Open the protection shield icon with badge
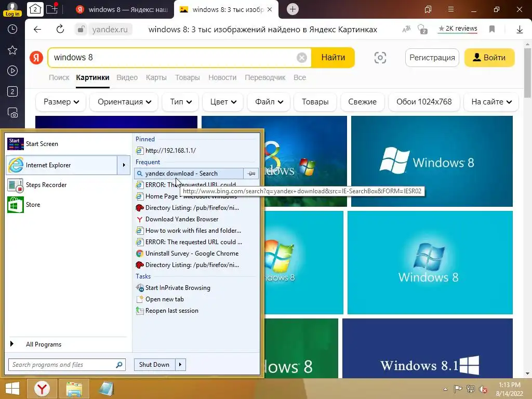The height and width of the screenshot is (399, 532). [x=422, y=30]
